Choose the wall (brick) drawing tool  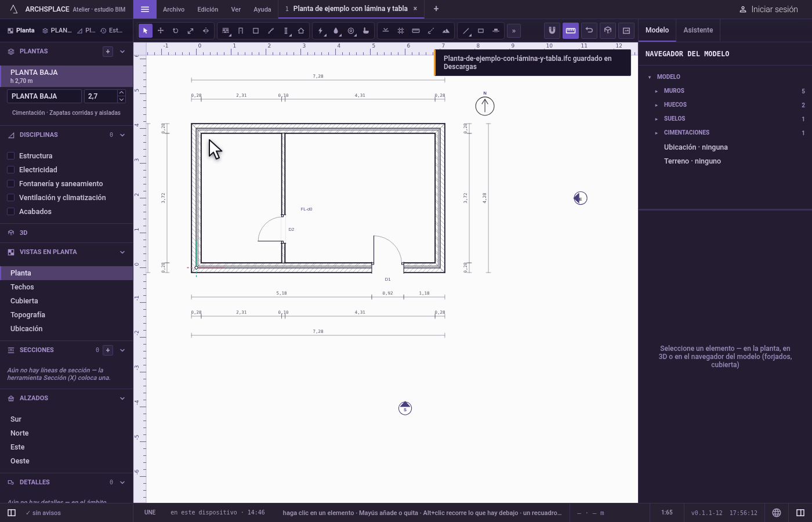click(x=226, y=31)
